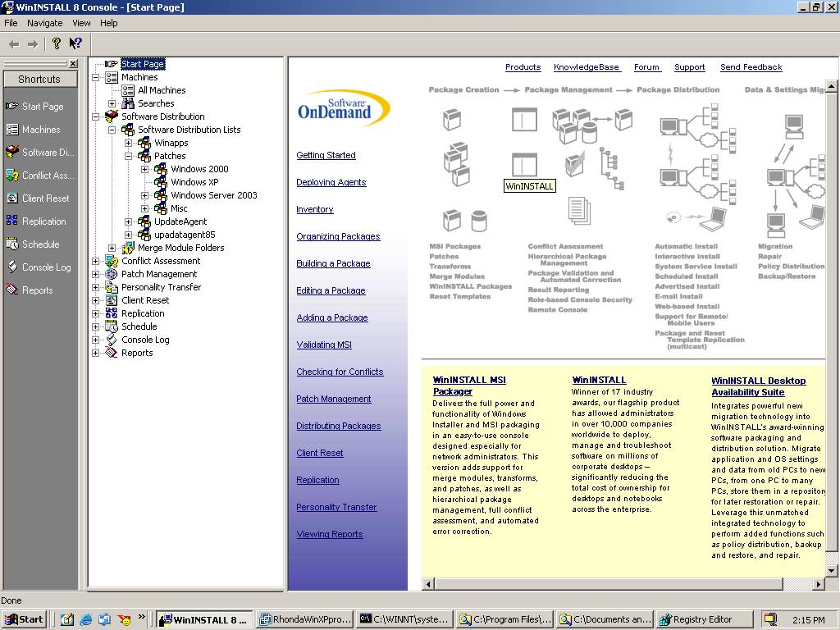The image size is (840, 630).
Task: Select the Patch Management tree icon
Action: pos(112,274)
